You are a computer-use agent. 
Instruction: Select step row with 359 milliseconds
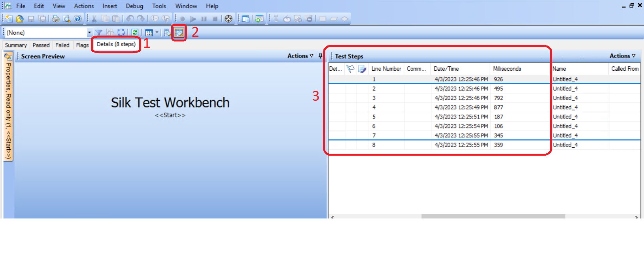click(484, 145)
